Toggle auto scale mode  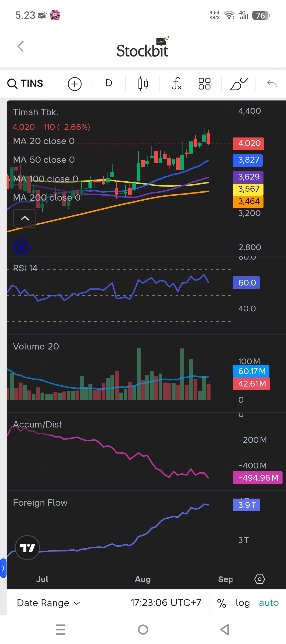(x=269, y=603)
